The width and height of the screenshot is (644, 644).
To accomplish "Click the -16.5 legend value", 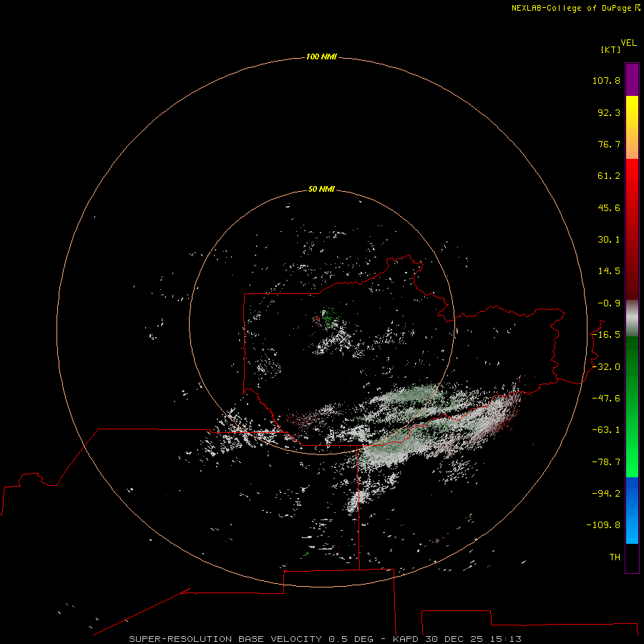I will [606, 335].
